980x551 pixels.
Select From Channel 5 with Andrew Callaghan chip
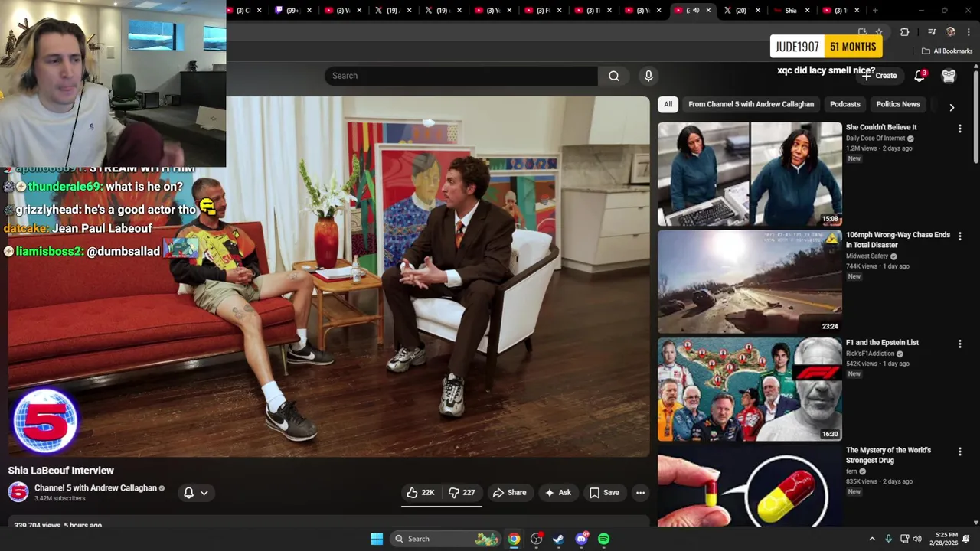pyautogui.click(x=751, y=104)
